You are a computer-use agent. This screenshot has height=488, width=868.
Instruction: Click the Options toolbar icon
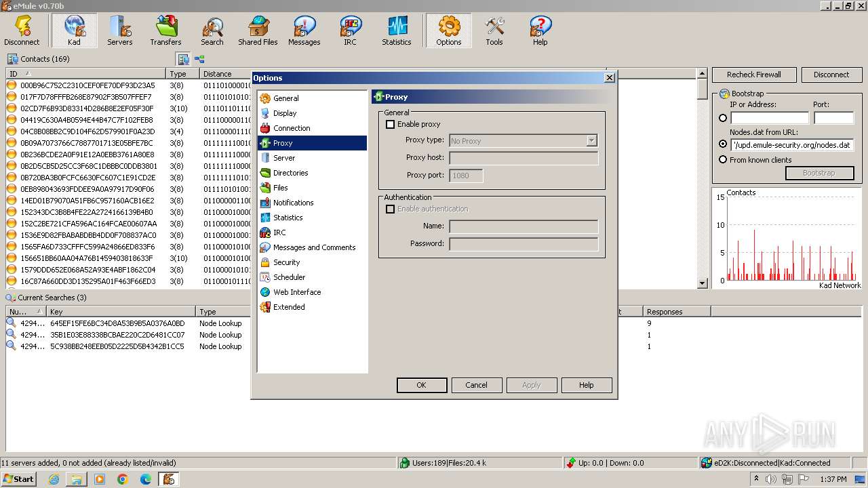point(449,30)
